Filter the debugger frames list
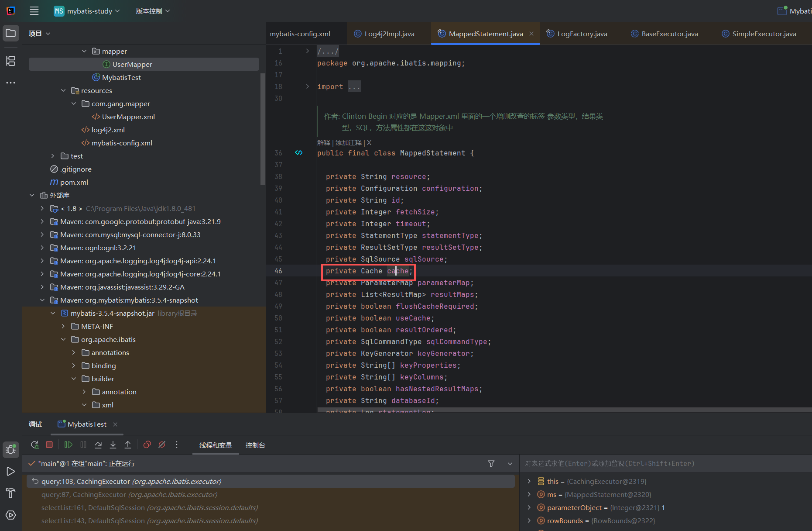This screenshot has width=812, height=531. (491, 464)
